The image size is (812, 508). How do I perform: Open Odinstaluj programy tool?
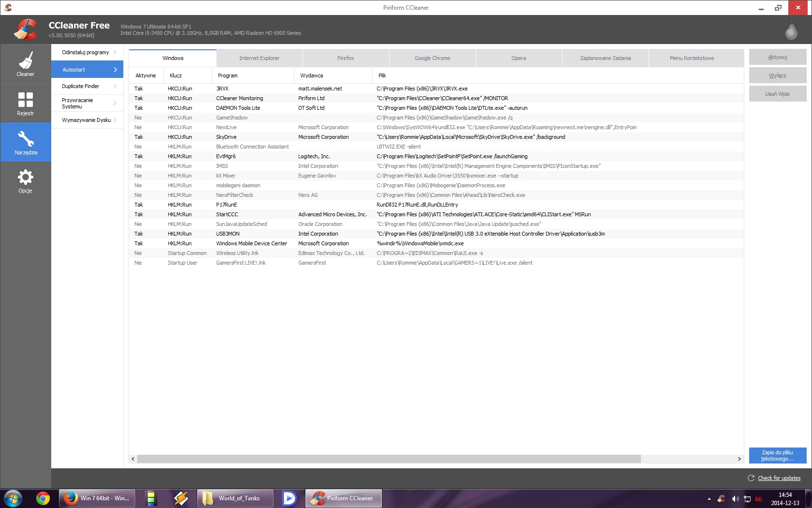coord(87,52)
